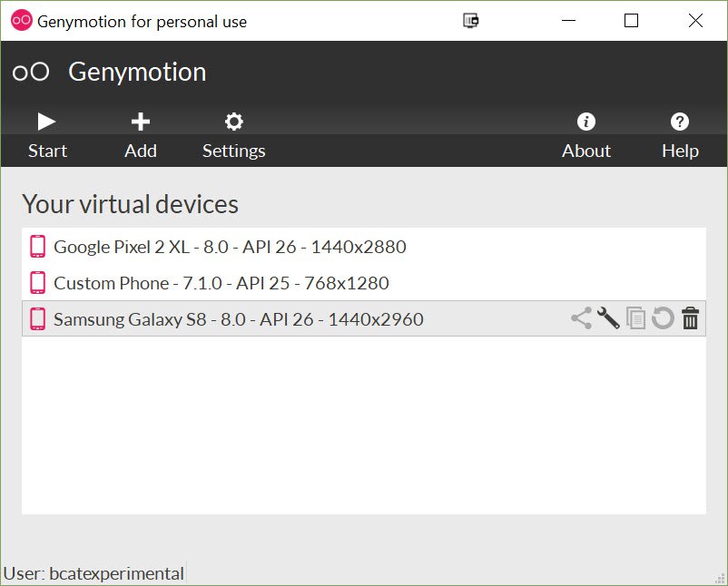Maximize the Genymotion window

coord(631,21)
